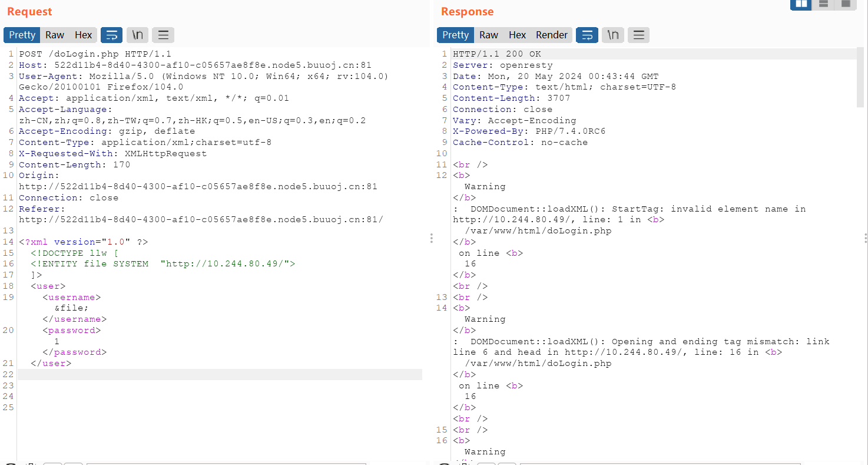
Task: Click 'Connection: close' in the Request panel
Action: (x=68, y=198)
